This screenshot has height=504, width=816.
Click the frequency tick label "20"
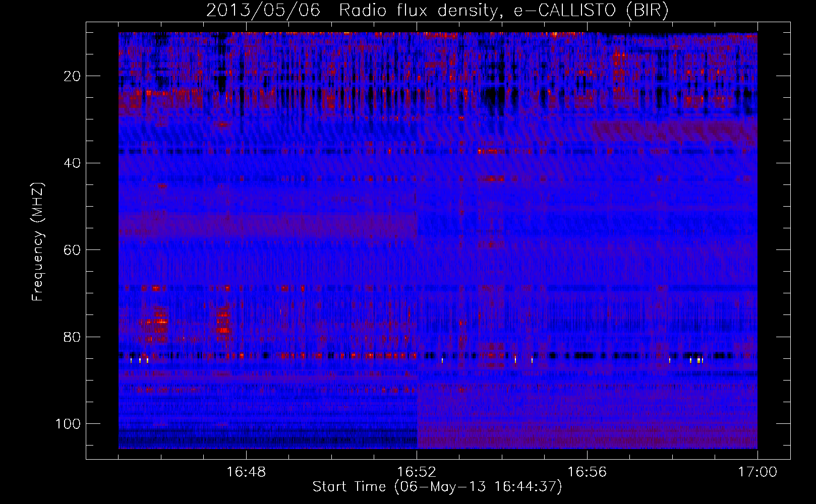point(73,76)
